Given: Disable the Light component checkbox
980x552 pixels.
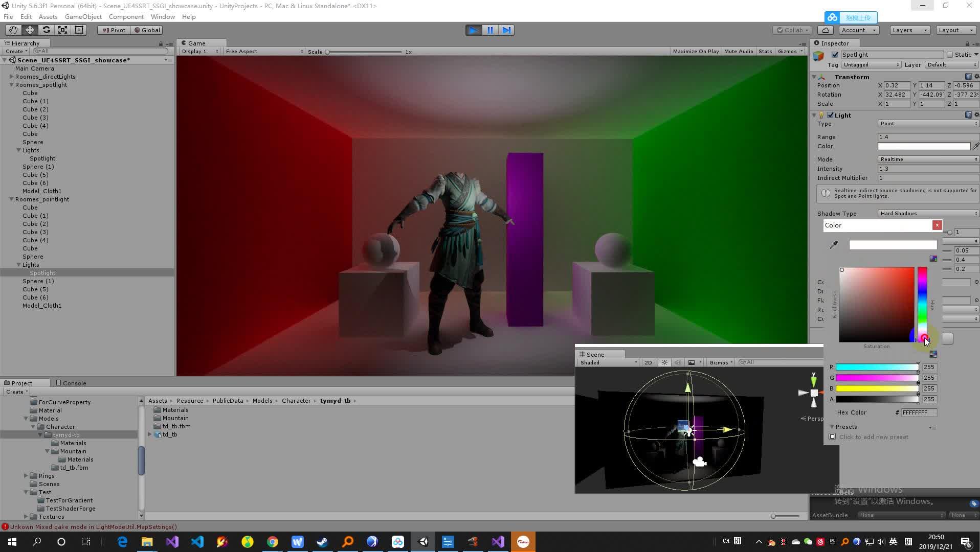Looking at the screenshot, I should pyautogui.click(x=831, y=115).
